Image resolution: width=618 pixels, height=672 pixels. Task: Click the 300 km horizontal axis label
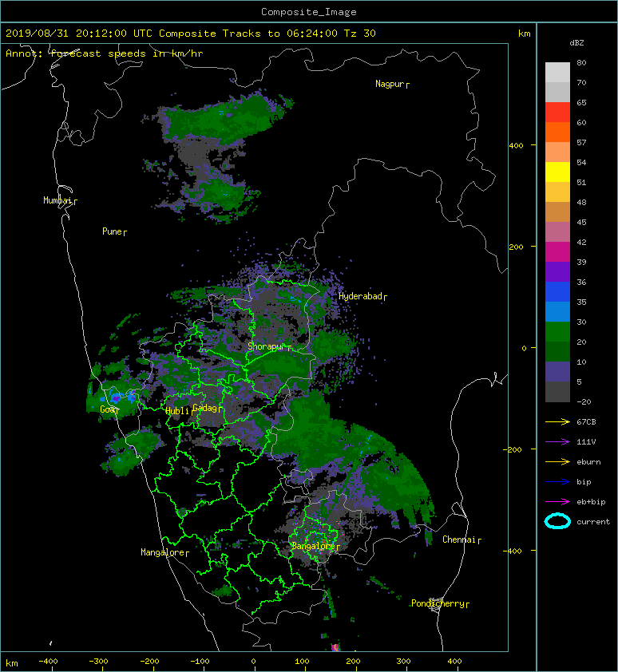coord(403,662)
